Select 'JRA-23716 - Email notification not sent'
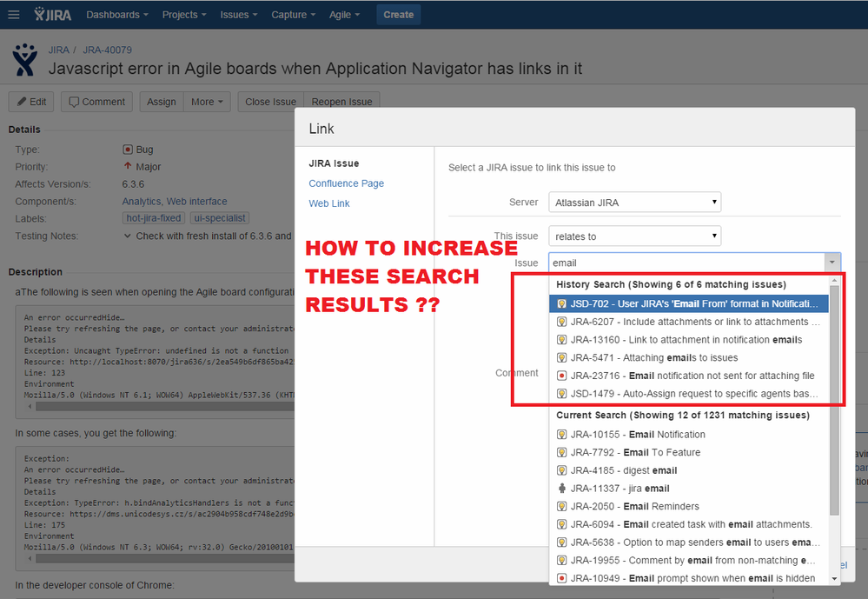 pyautogui.click(x=689, y=376)
